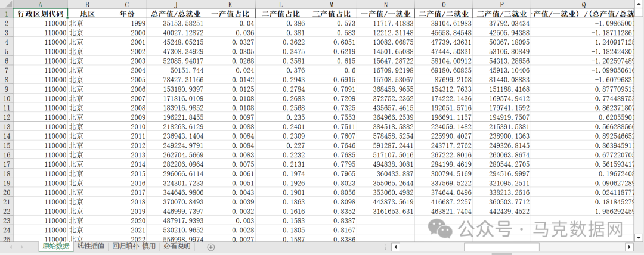644x255 pixels.
Task: Select column K header
Action: coord(230,5)
